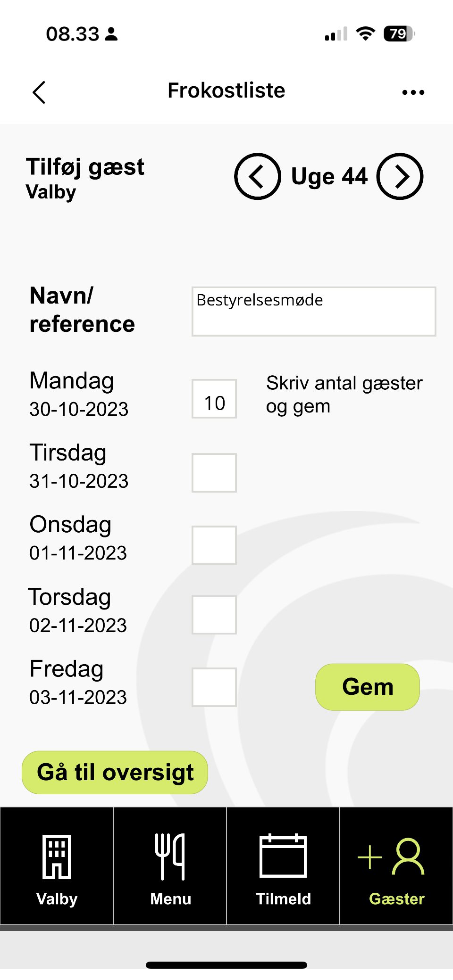Tap the Frokostliste page title

[x=226, y=91]
